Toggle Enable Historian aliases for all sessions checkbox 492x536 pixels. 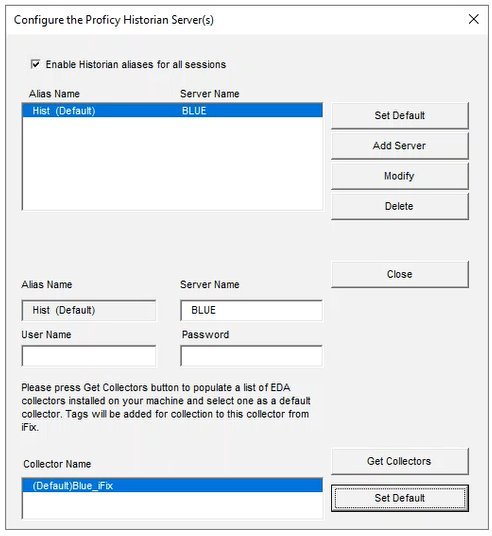[x=35, y=64]
